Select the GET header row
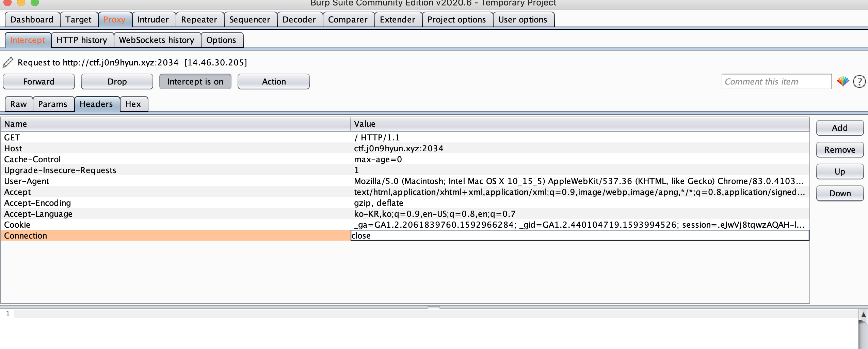The height and width of the screenshot is (349, 868). (x=405, y=137)
